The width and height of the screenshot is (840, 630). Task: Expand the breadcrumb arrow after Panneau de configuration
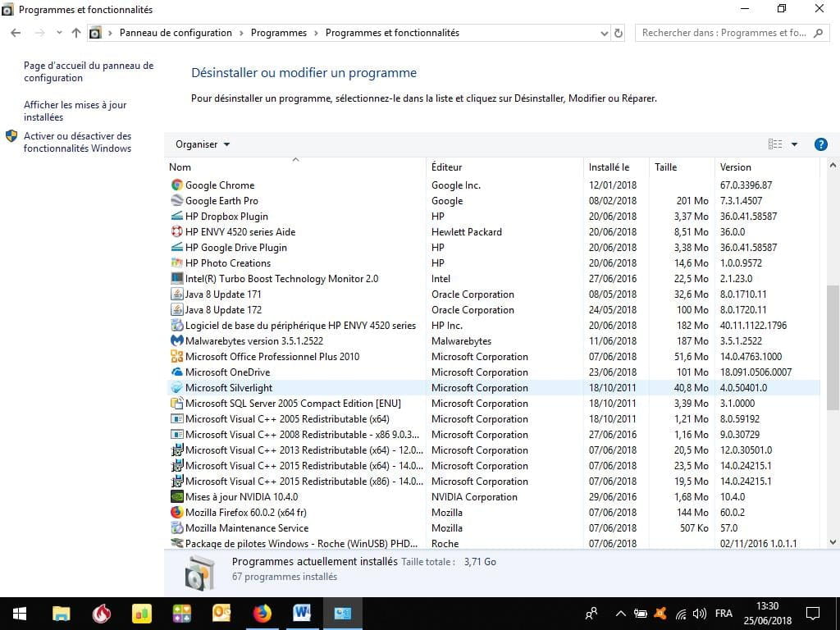click(x=241, y=33)
